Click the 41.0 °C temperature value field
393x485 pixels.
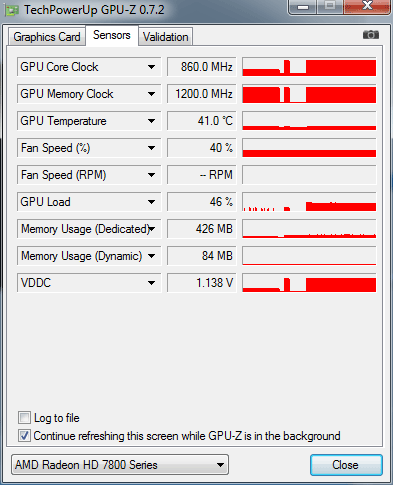202,121
